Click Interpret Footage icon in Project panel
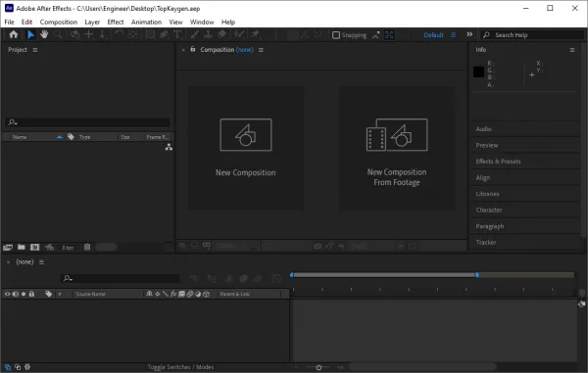The height and width of the screenshot is (373, 588). (8, 247)
